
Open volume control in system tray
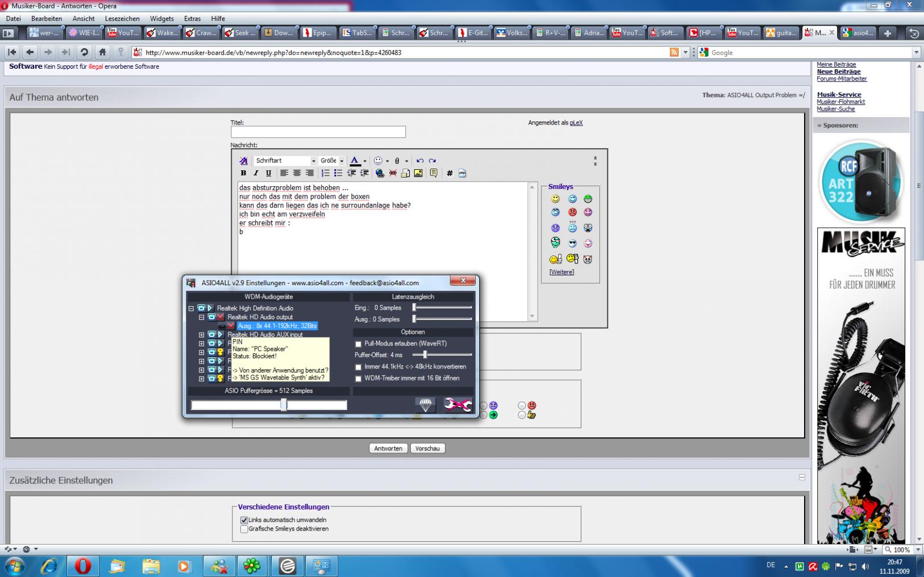pos(865,566)
